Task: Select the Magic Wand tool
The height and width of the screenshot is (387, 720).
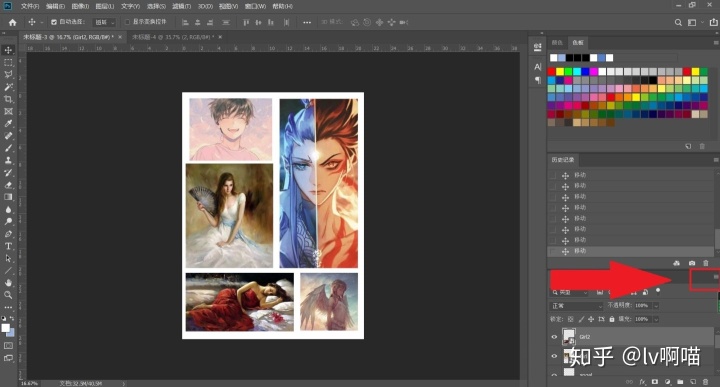Action: (8, 87)
